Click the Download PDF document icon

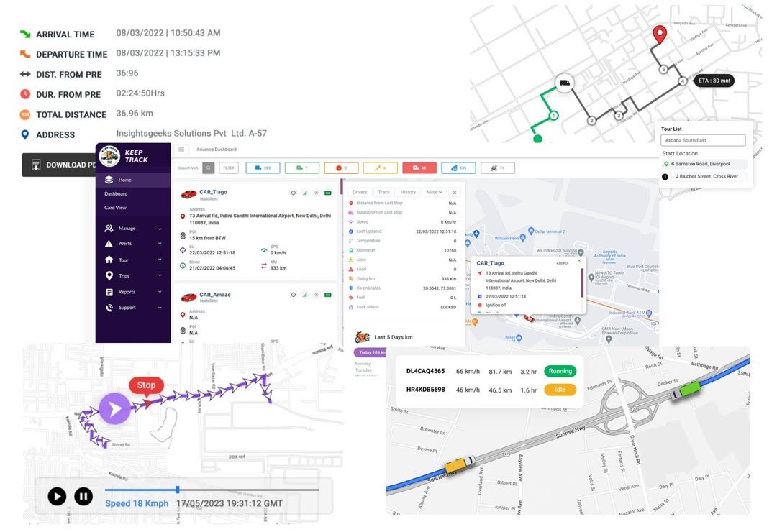[x=35, y=164]
